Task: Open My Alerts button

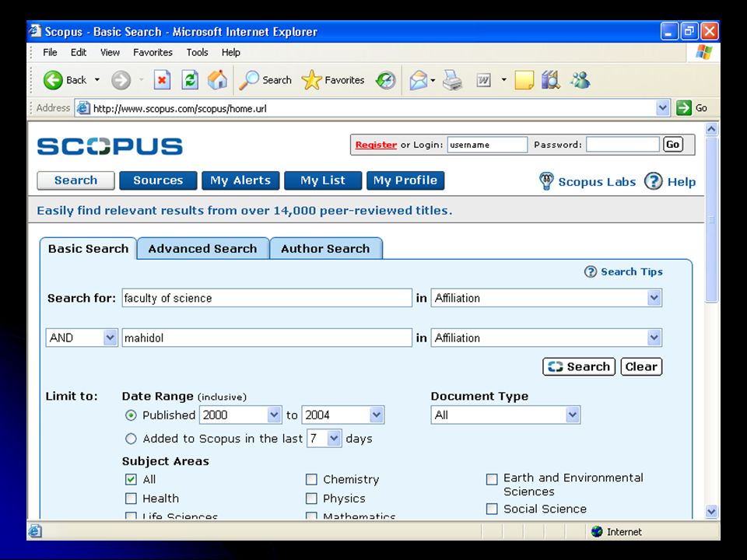Action: [240, 180]
